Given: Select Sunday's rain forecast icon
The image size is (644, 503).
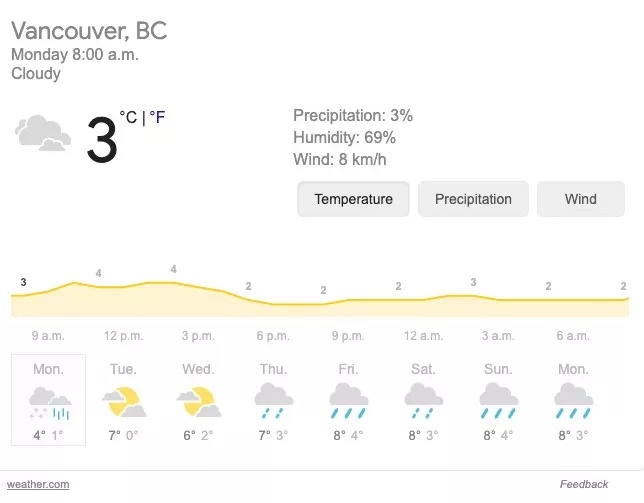Looking at the screenshot, I should click(x=499, y=401).
